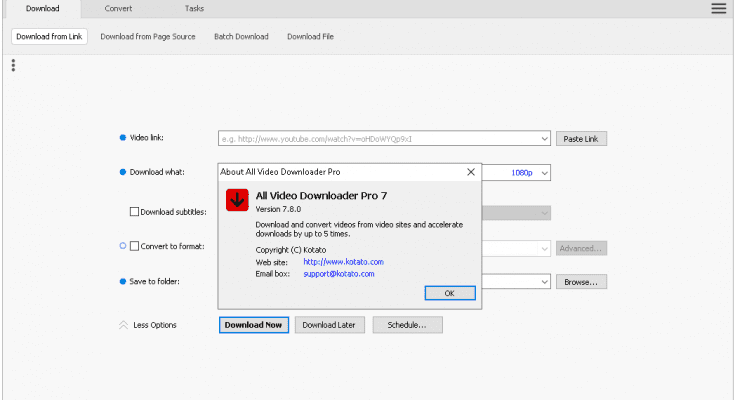Enable the Download subtitles checkbox
This screenshot has width=735, height=400.
pos(134,211)
